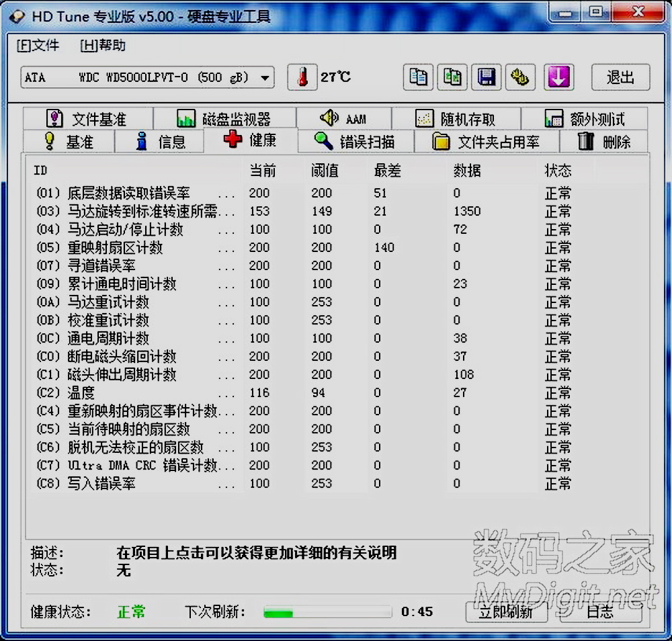Close the HD Tune window
Image resolution: width=672 pixels, height=641 pixels.
[x=638, y=12]
